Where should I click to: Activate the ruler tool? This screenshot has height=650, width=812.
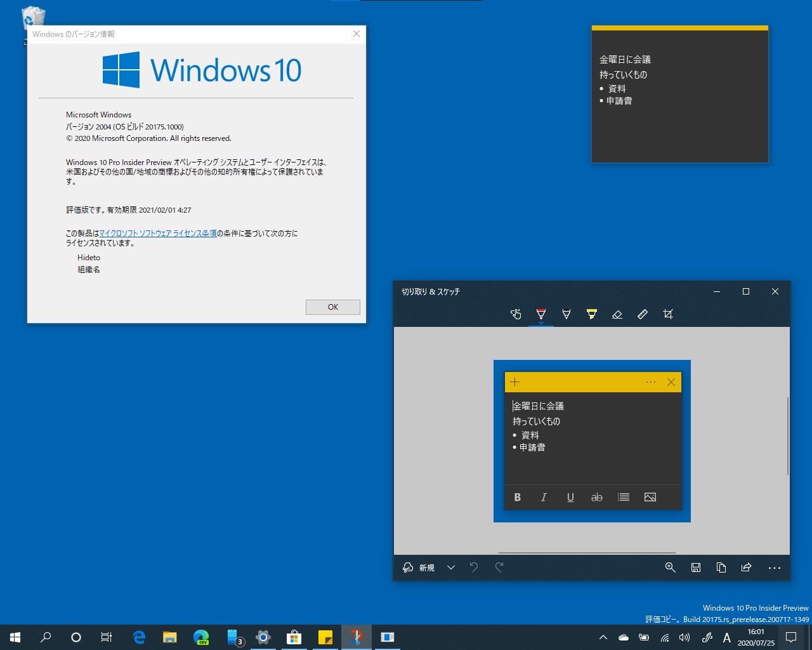pyautogui.click(x=643, y=314)
